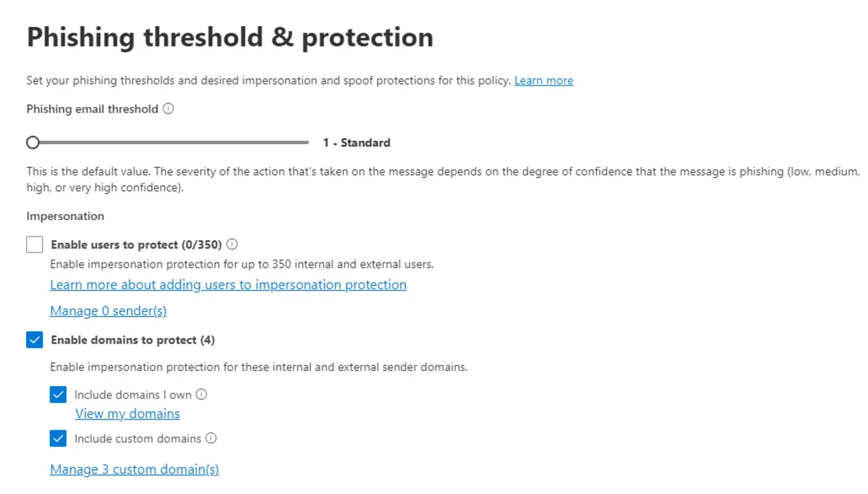Click the "Include custom domains" label text
This screenshot has height=494, width=868.
click(x=137, y=438)
